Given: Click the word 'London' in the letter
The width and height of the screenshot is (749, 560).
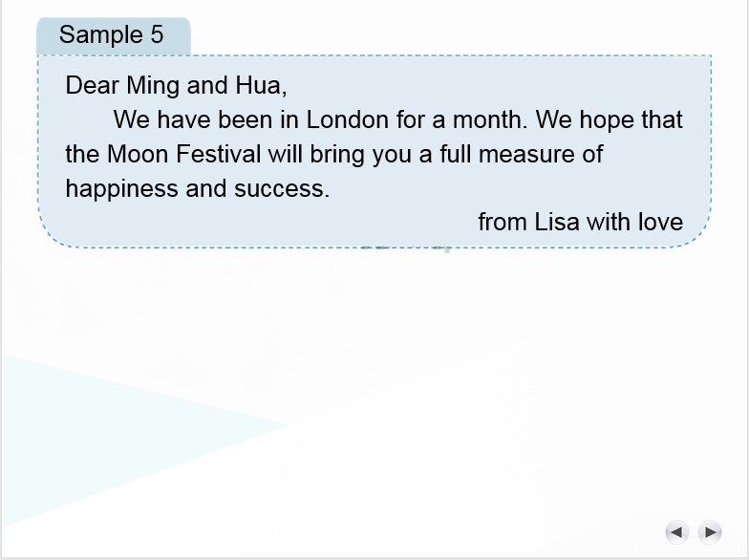Looking at the screenshot, I should (347, 120).
